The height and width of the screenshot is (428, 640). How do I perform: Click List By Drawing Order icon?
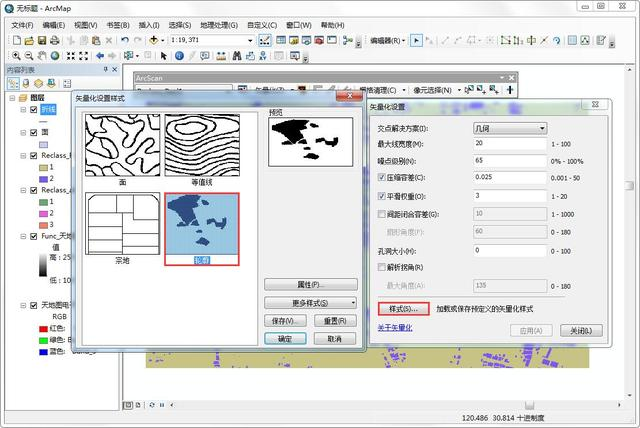tap(13, 83)
